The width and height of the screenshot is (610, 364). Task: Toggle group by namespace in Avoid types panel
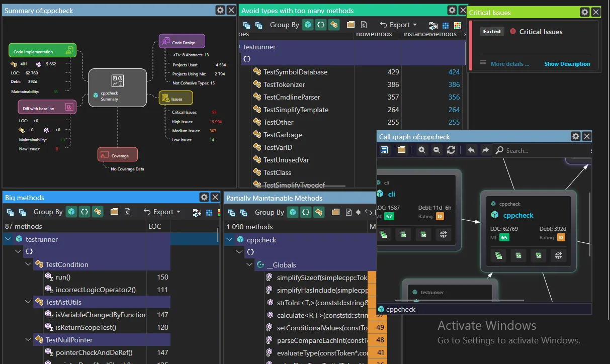coord(321,25)
